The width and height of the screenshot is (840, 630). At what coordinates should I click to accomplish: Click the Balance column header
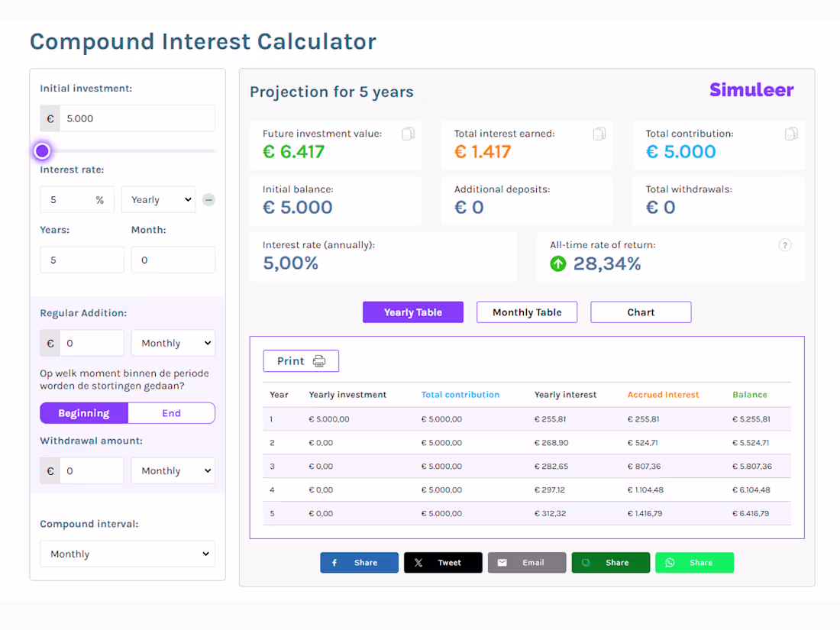749,395
